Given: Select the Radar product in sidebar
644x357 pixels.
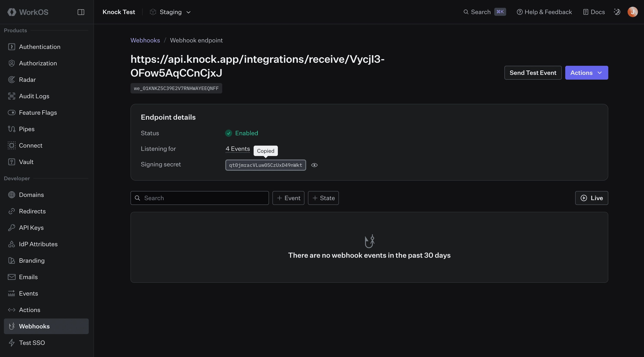Looking at the screenshot, I should pyautogui.click(x=27, y=79).
